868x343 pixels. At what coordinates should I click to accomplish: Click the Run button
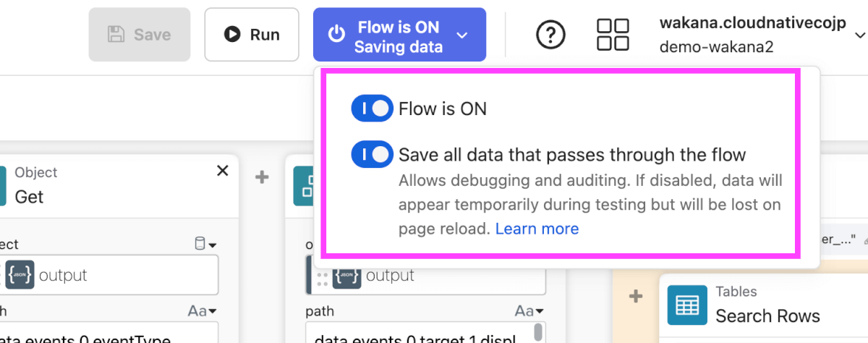(x=252, y=34)
